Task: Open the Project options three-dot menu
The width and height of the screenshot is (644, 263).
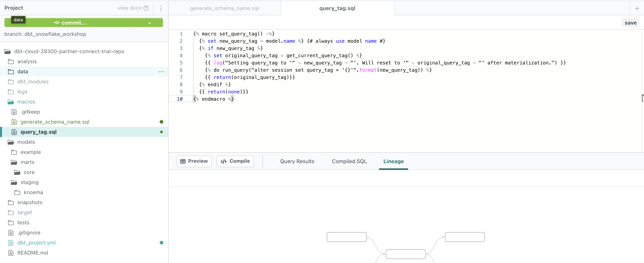Action: point(161,8)
